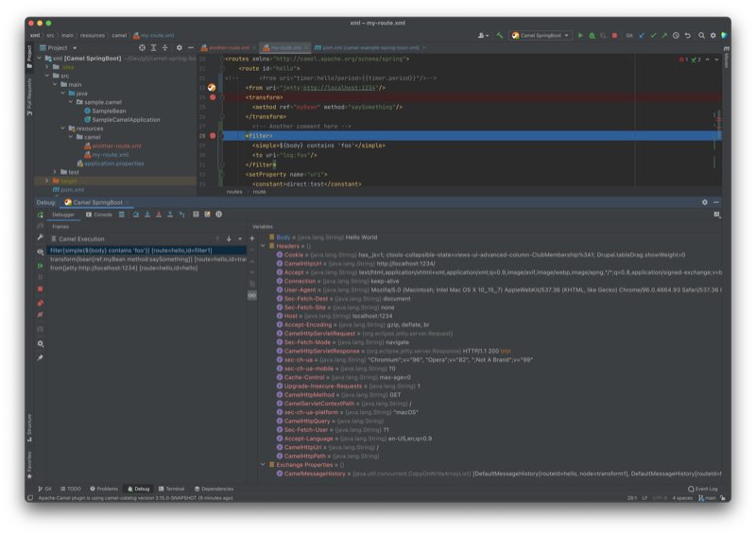This screenshot has height=535, width=756.
Task: Open the Problems tool window tab
Action: [104, 489]
